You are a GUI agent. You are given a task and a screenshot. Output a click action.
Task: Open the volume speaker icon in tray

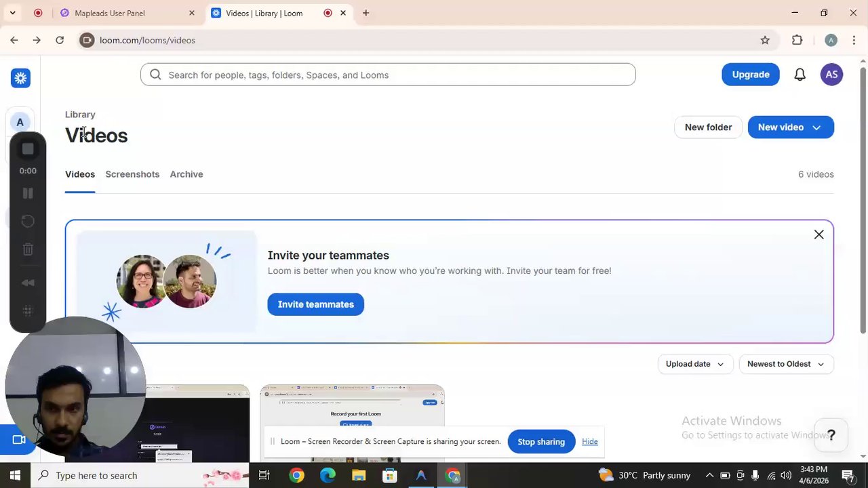[786, 475]
